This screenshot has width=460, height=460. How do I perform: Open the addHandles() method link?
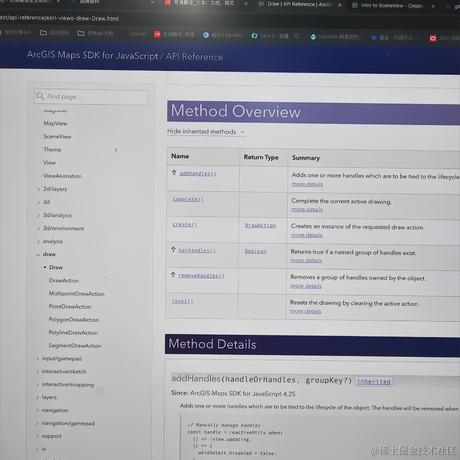tap(198, 173)
